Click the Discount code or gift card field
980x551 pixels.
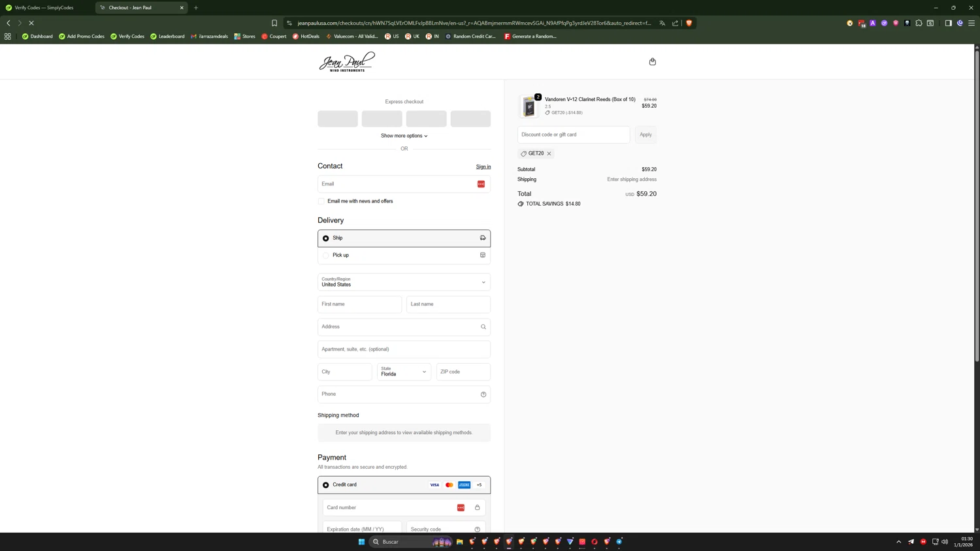click(x=574, y=134)
